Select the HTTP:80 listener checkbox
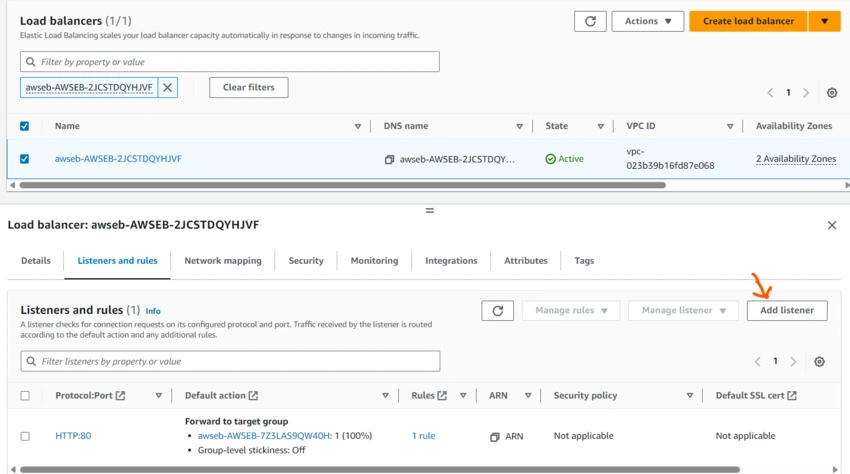This screenshot has height=474, width=850. [x=25, y=436]
